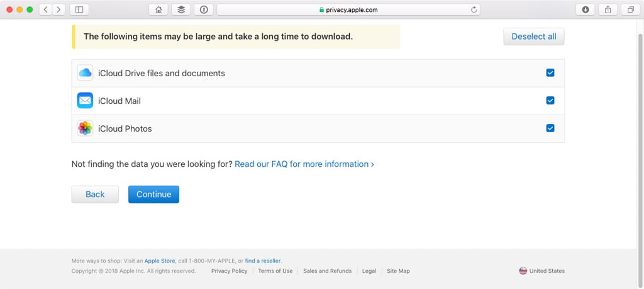This screenshot has height=289, width=644.
Task: Open the find a reseller link
Action: 263,261
